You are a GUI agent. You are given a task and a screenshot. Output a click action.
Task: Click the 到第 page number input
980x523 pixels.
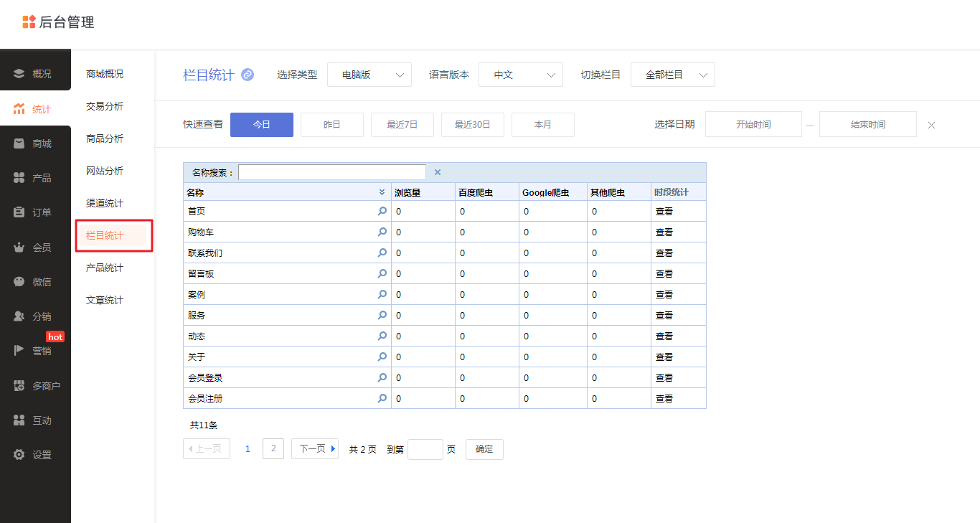tap(425, 449)
